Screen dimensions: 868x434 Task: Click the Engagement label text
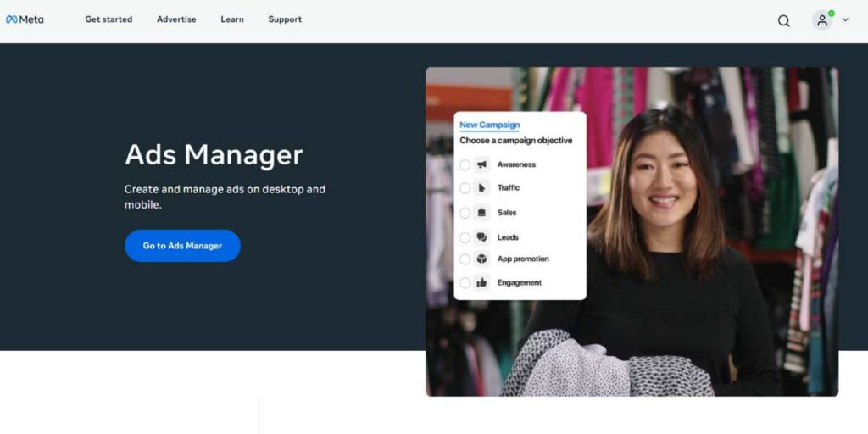(x=520, y=283)
